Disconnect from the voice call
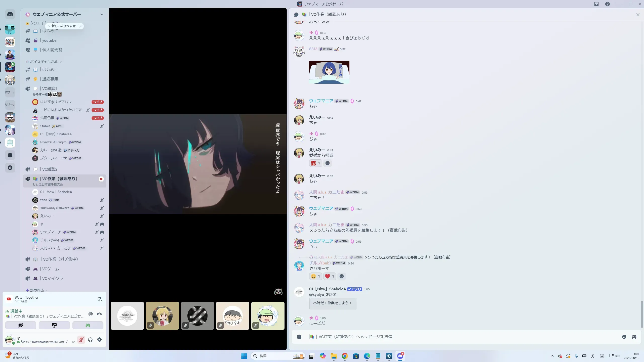Viewport: 644px width, 362px height. tap(99, 314)
